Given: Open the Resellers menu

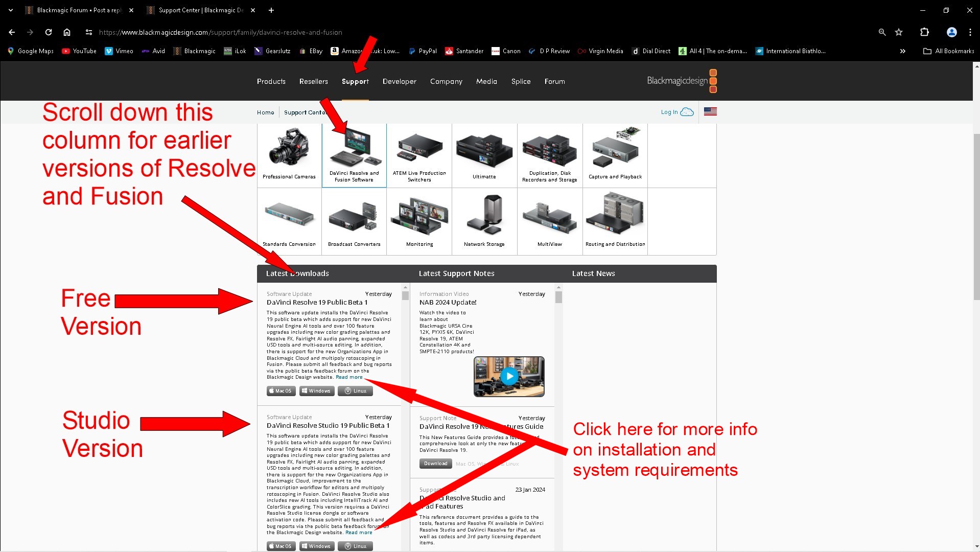Looking at the screenshot, I should click(x=314, y=81).
